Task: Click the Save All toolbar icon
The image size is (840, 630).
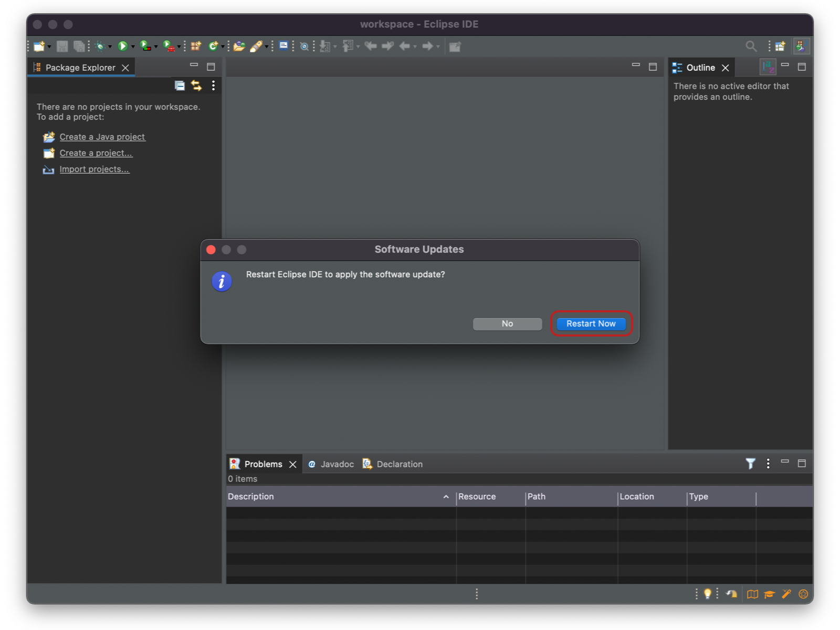Action: coord(79,46)
